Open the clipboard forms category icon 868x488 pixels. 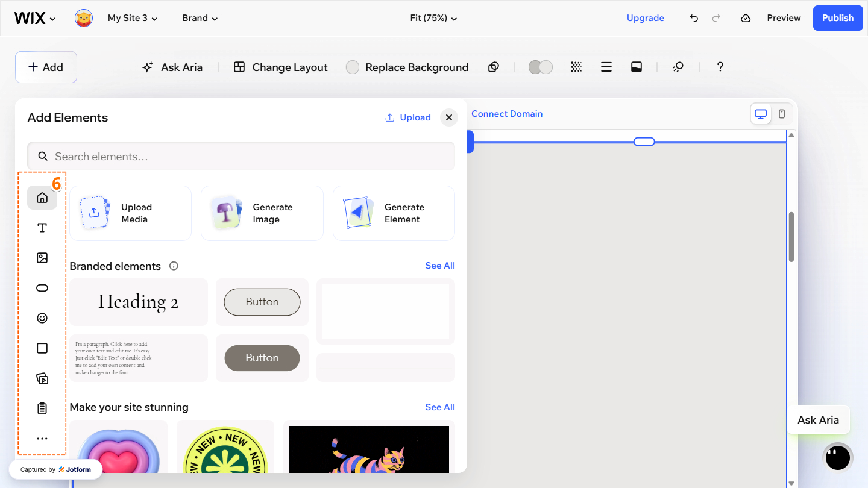coord(42,408)
